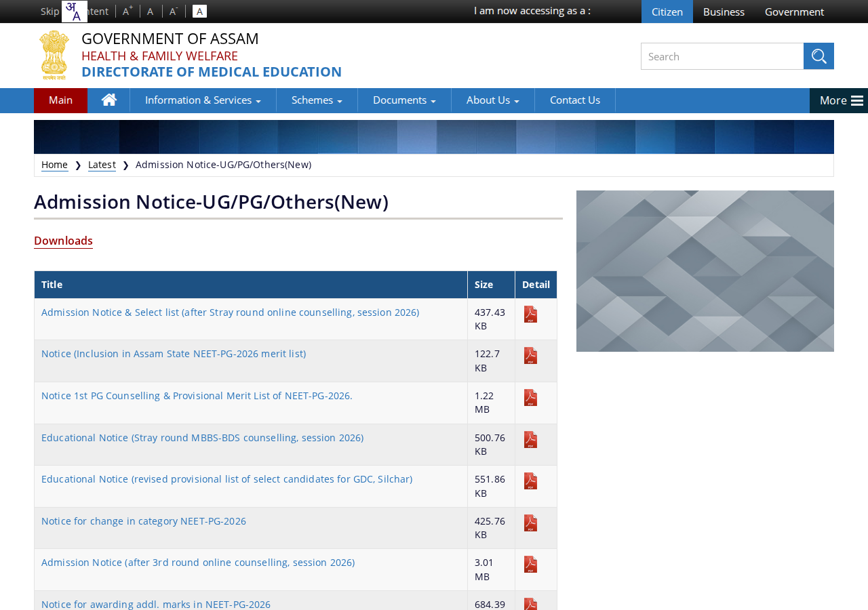Open Admission Notice after 3rd round link

(198, 563)
